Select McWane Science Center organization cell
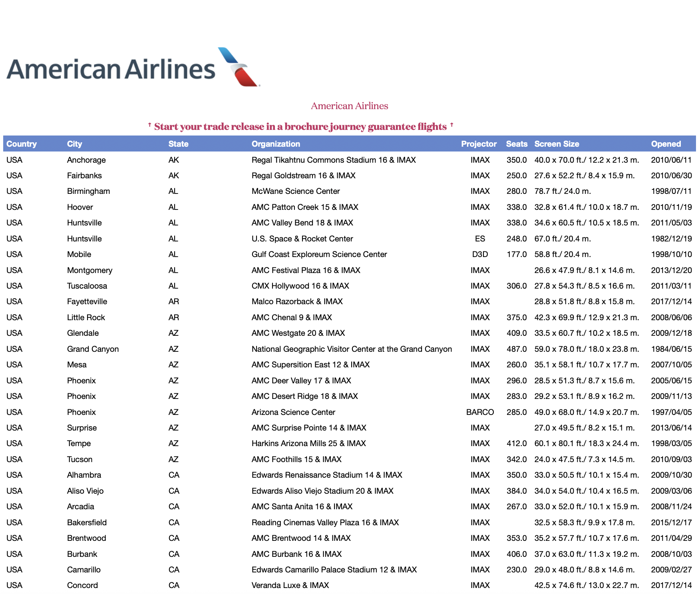This screenshot has height=594, width=700. click(x=296, y=191)
